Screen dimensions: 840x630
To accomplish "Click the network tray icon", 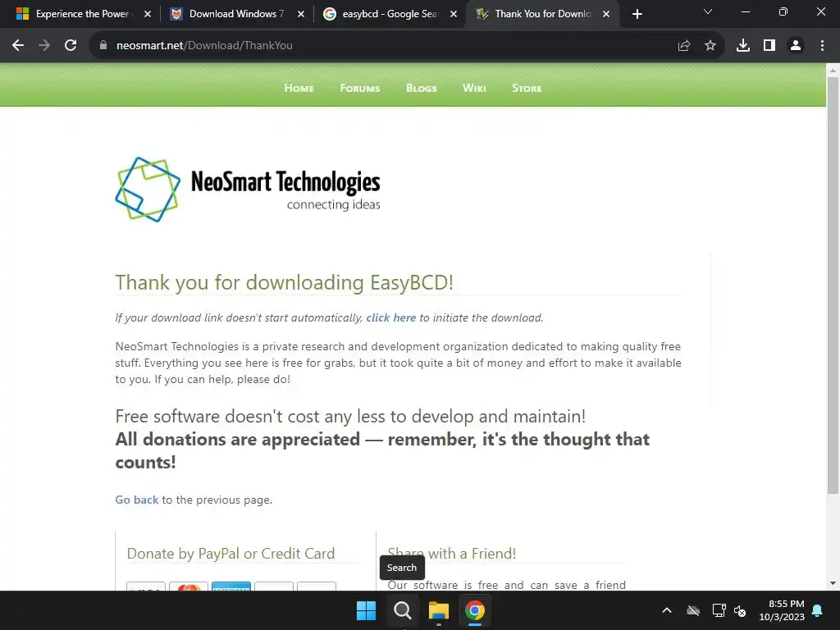I will click(x=719, y=610).
